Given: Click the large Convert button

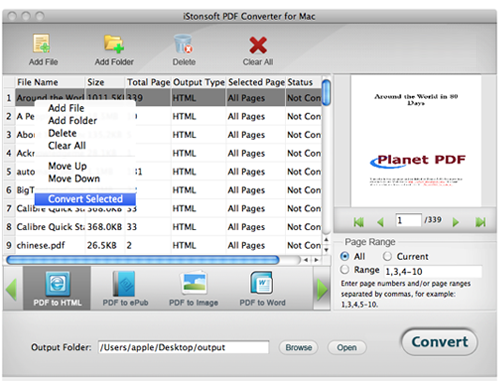Looking at the screenshot, I should [440, 342].
